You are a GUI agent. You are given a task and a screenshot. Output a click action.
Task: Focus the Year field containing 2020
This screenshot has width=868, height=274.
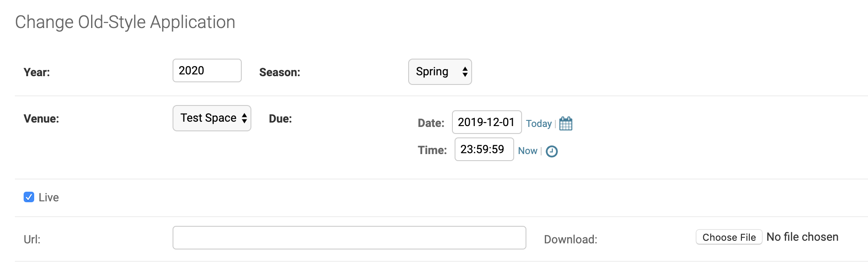(x=207, y=70)
